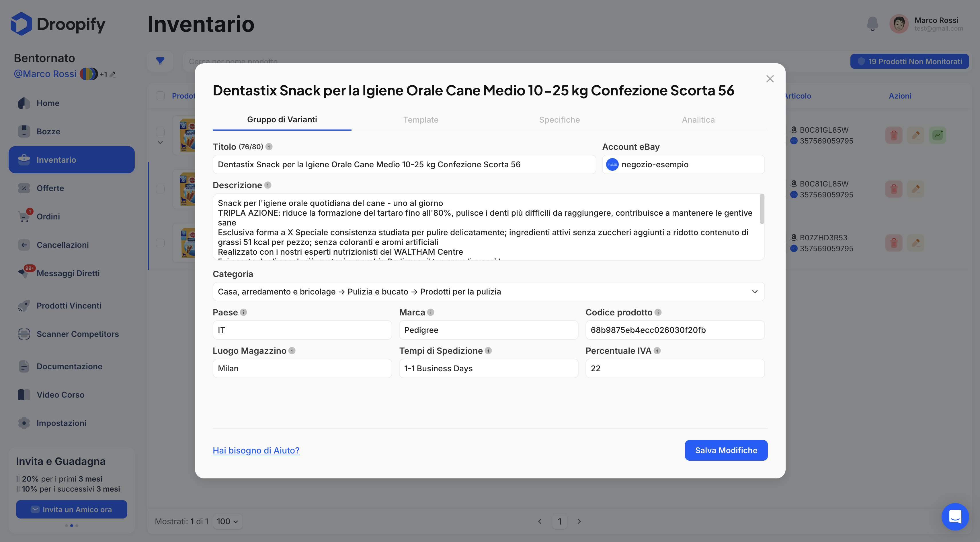Screen dimensions: 980x542
Task: Switch to the Analitica tab
Action: coord(698,120)
